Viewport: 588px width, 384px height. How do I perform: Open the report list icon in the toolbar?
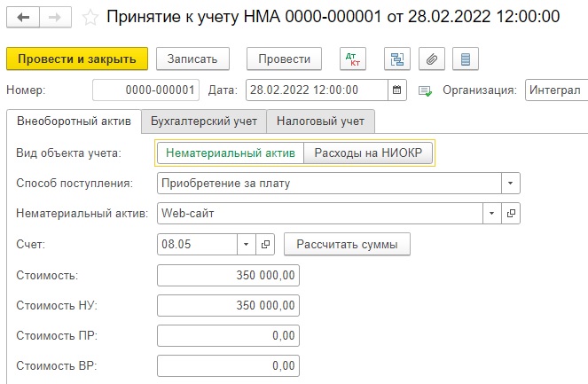(466, 59)
